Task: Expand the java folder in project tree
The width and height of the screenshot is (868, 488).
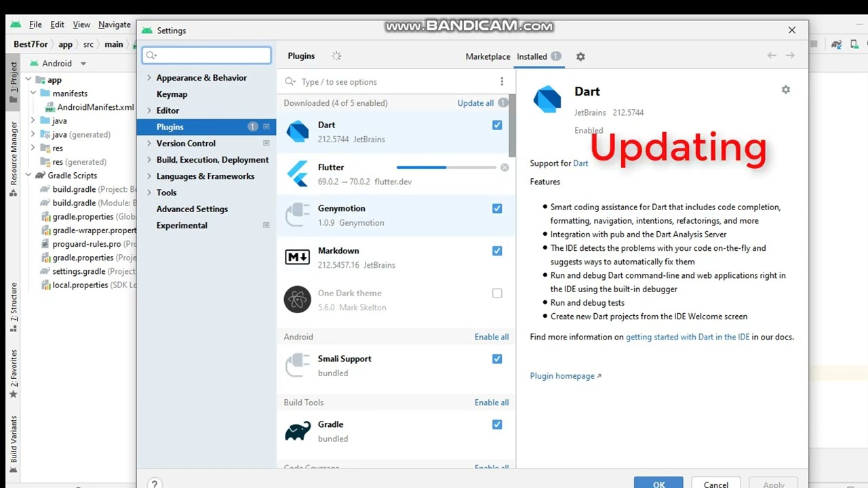Action: tap(33, 121)
